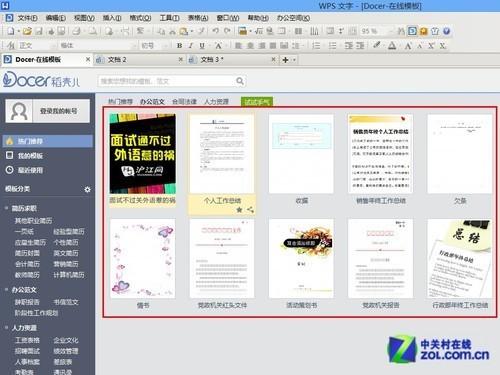Open the 个人工作总结 template thumbnail
The width and height of the screenshot is (500, 375).
tap(222, 154)
